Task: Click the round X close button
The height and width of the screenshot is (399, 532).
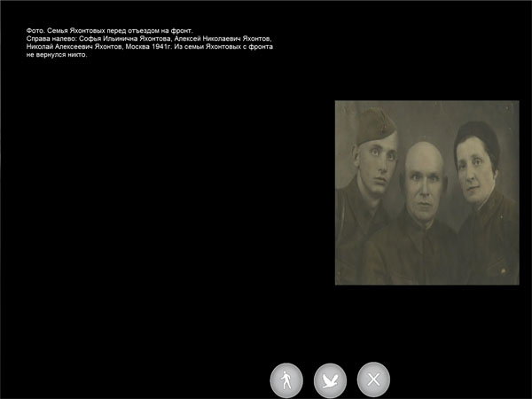Action: [x=373, y=379]
